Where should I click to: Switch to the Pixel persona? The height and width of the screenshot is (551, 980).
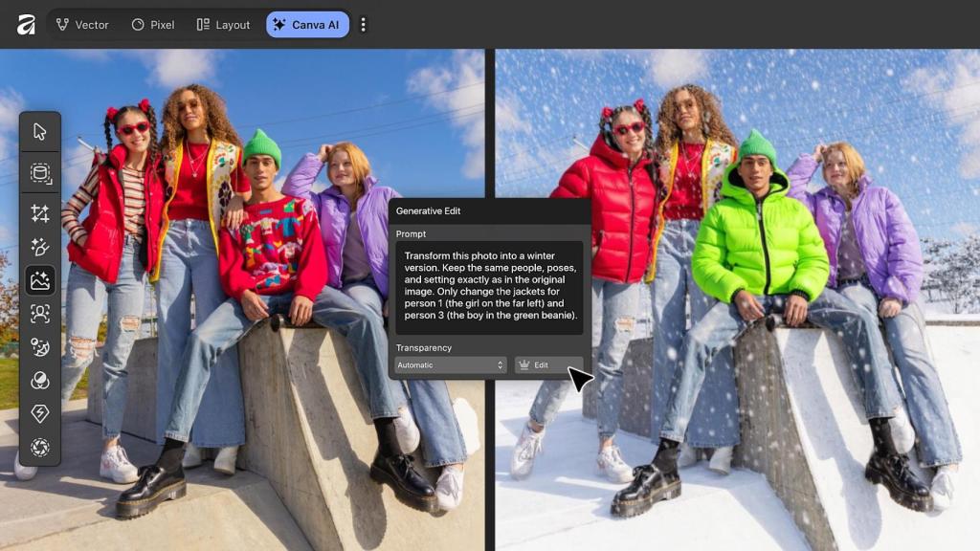[x=153, y=24]
